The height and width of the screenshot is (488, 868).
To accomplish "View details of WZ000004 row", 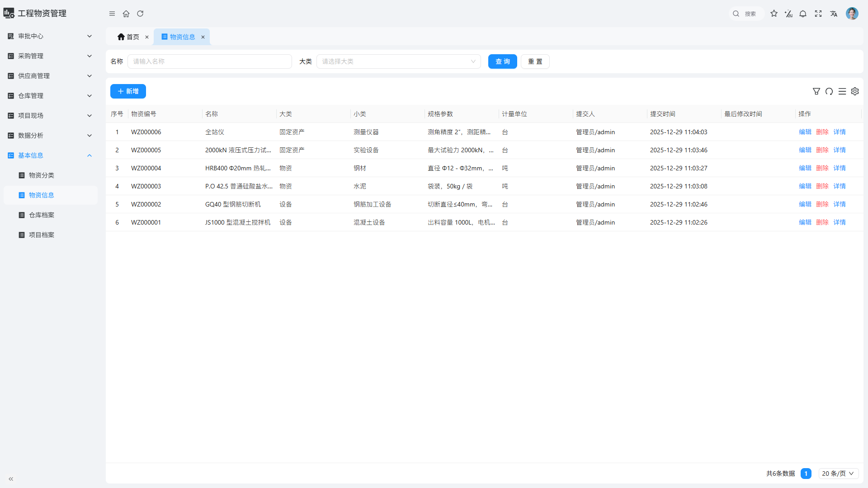I will 840,168.
